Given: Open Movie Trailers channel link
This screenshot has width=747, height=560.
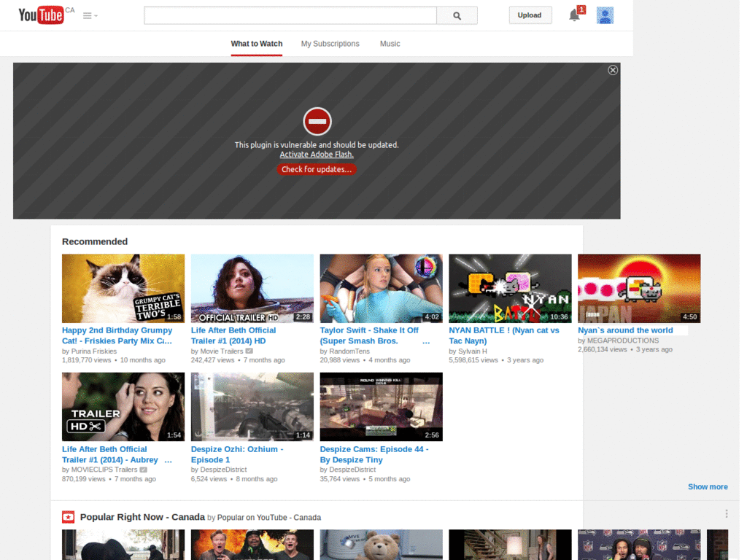Looking at the screenshot, I should click(222, 351).
